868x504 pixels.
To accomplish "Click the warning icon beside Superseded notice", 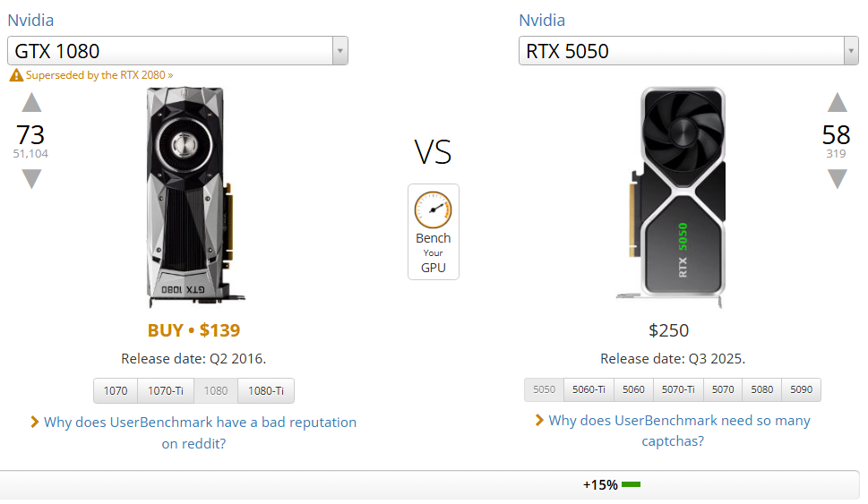I will 16,76.
